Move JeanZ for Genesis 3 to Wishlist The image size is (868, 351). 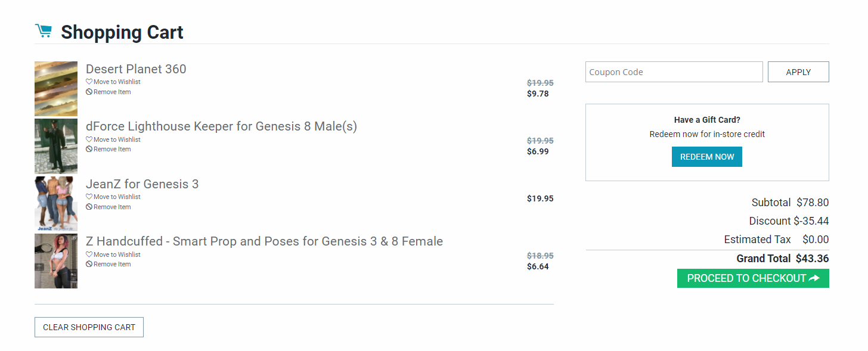pyautogui.click(x=116, y=197)
